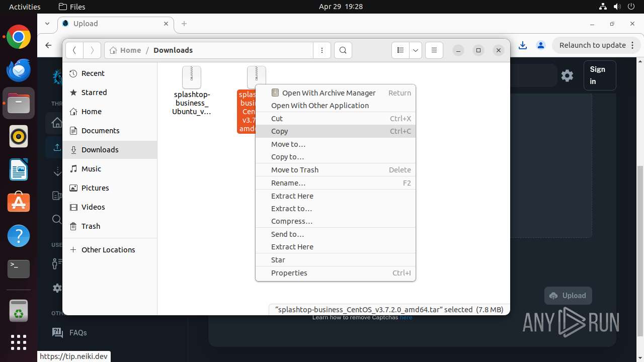
Task: Click the network status icon
Action: (x=603, y=7)
